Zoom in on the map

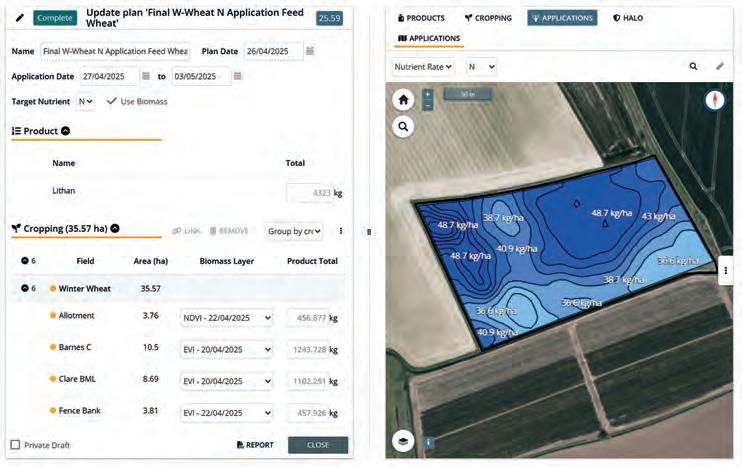pyautogui.click(x=427, y=94)
